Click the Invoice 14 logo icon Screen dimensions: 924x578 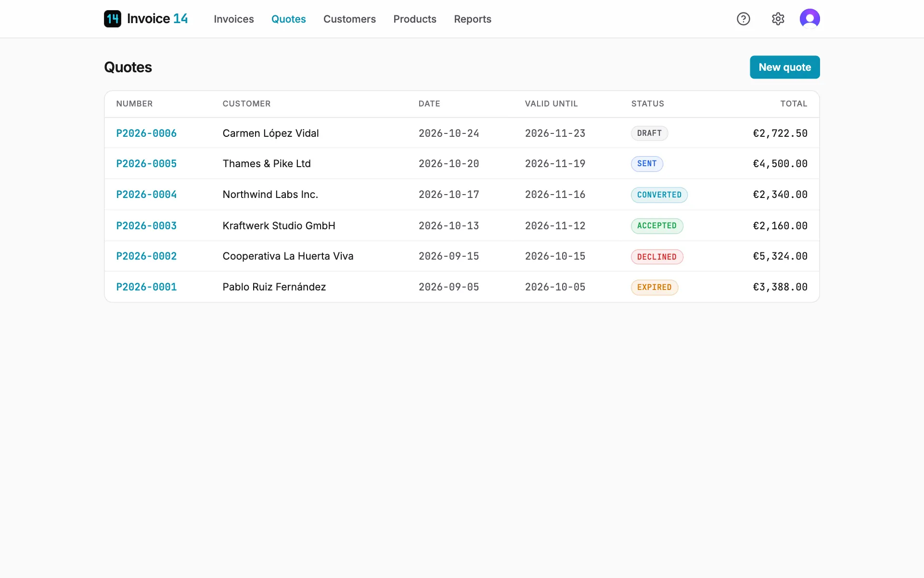[113, 19]
